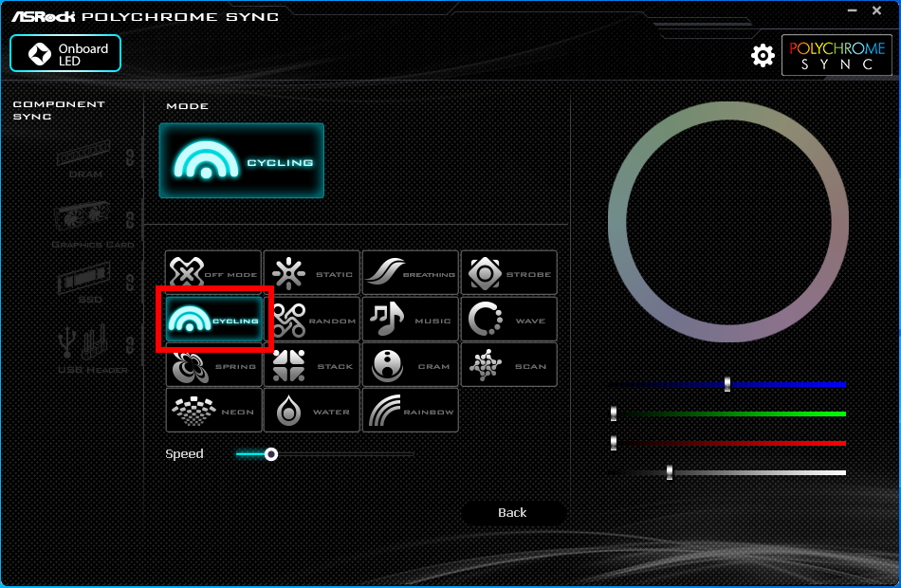Minimize the Polychrome Sync window

[853, 10]
